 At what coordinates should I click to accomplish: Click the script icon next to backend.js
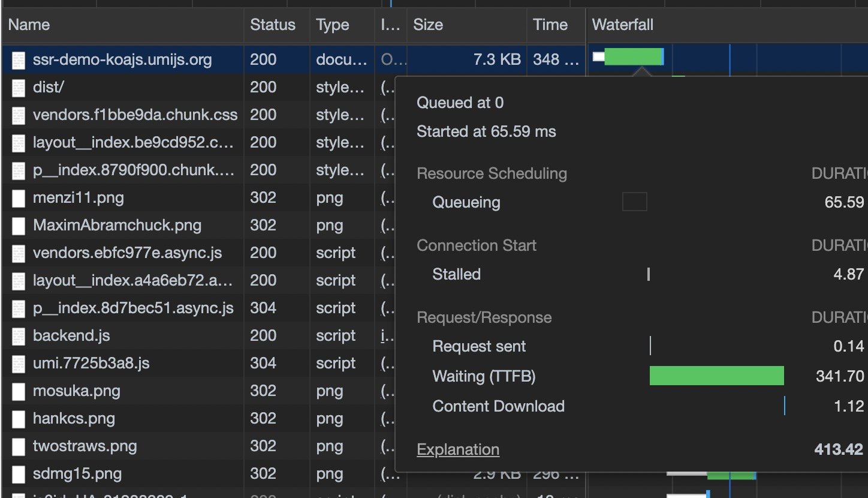pos(17,335)
